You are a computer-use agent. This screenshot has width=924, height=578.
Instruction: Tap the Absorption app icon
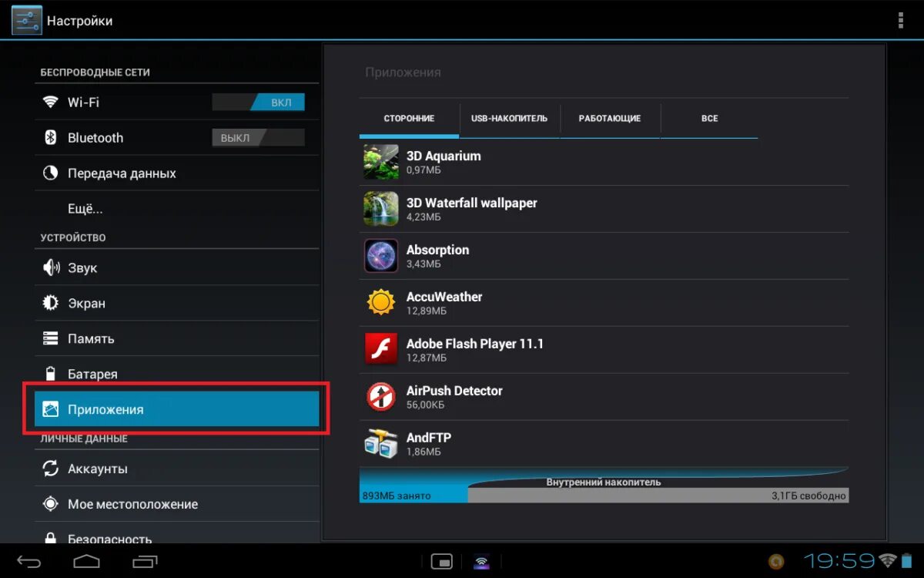[x=381, y=256]
